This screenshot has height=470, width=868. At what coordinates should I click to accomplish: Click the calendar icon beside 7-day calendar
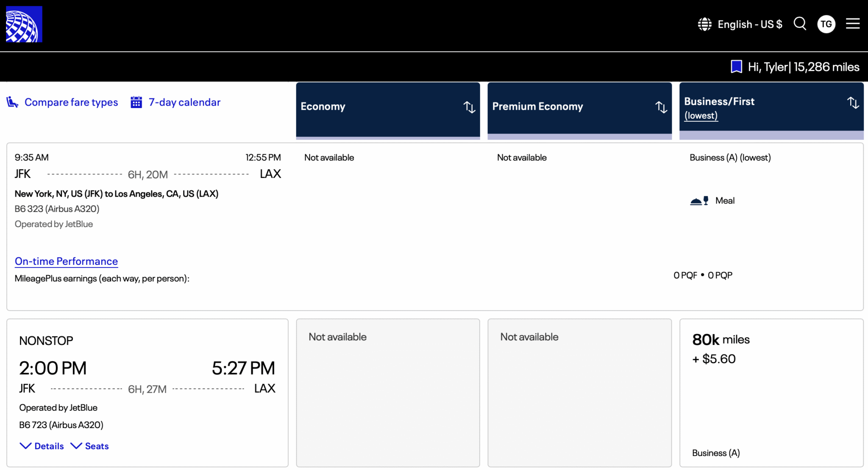click(x=136, y=102)
